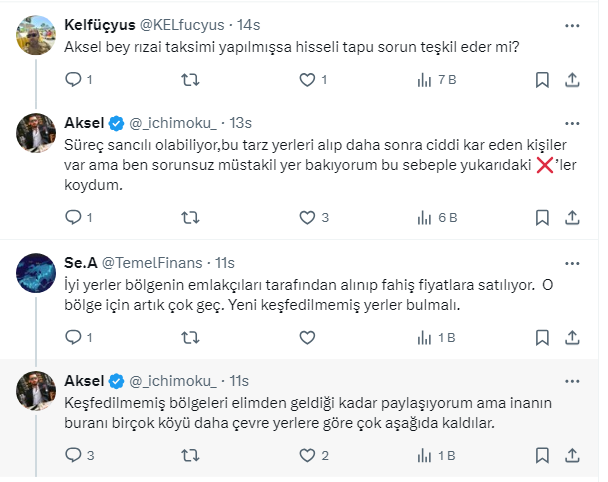
Task: Reply to Aksel's 'Süreç sancılı' tweet
Action: tap(73, 216)
